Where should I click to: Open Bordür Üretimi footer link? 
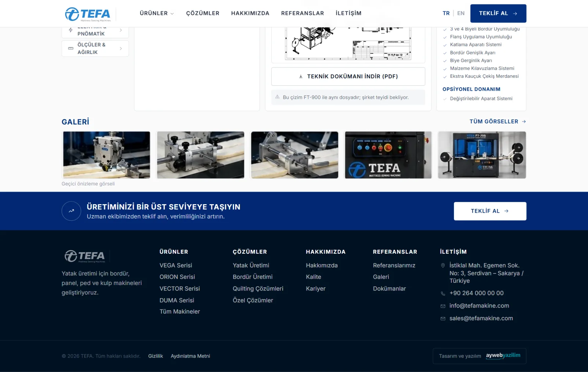tap(253, 277)
